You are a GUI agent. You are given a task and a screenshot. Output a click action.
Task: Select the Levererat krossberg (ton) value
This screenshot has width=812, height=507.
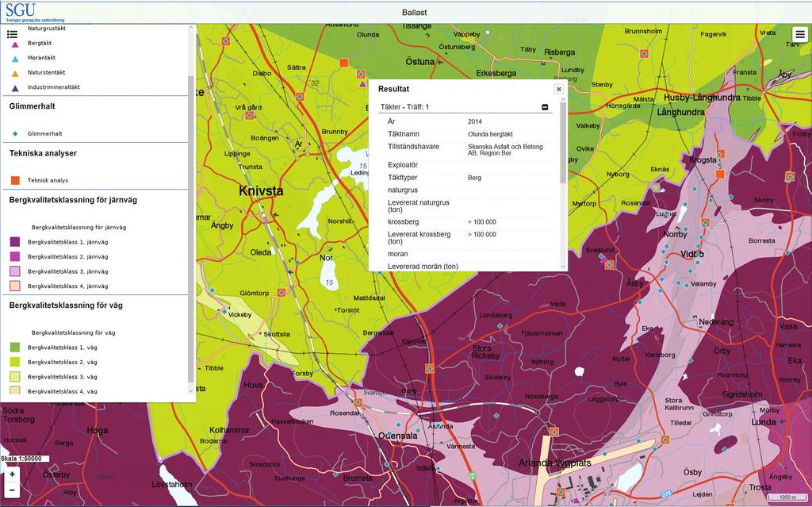coord(482,234)
